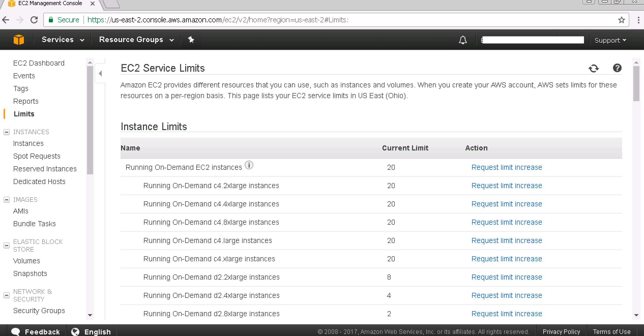644x336 pixels.
Task: Open Instances in the sidebar
Action: point(28,143)
